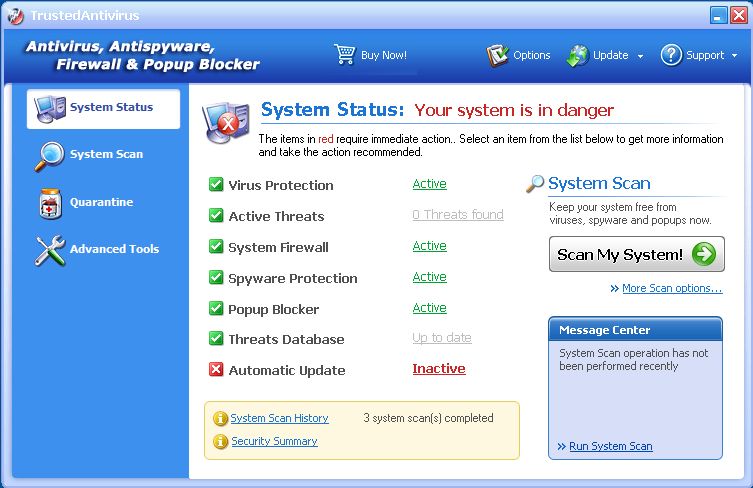Toggle the System Firewall green checkbox
Screen dimensions: 753x488
(x=216, y=247)
